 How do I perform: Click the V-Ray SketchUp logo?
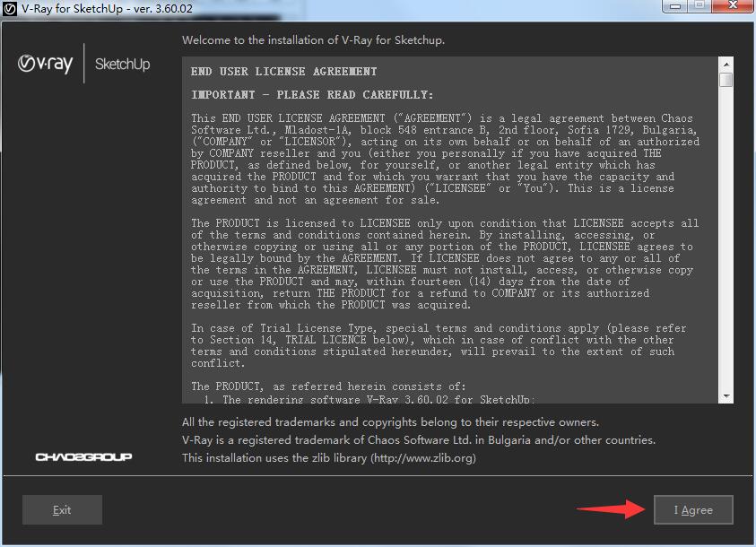[x=84, y=64]
